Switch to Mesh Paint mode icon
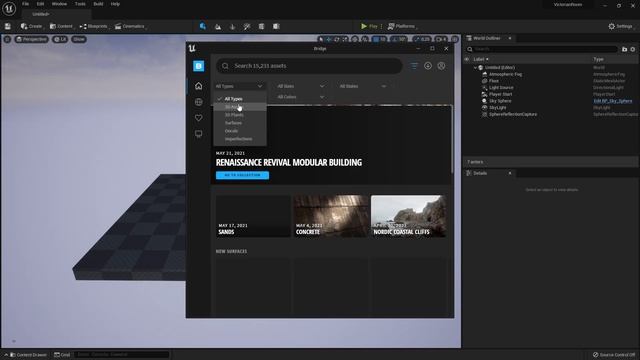 (x=247, y=27)
